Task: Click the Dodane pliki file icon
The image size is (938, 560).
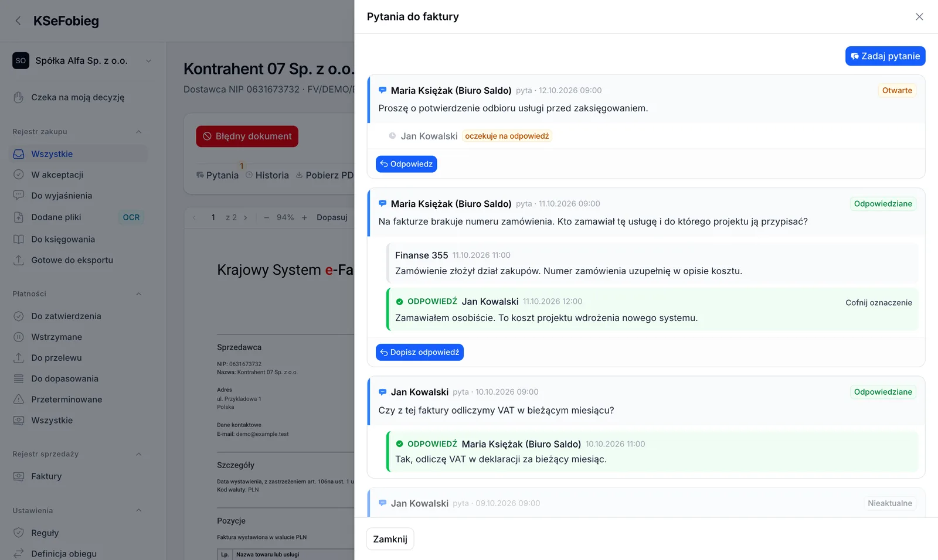Action: coord(19,217)
